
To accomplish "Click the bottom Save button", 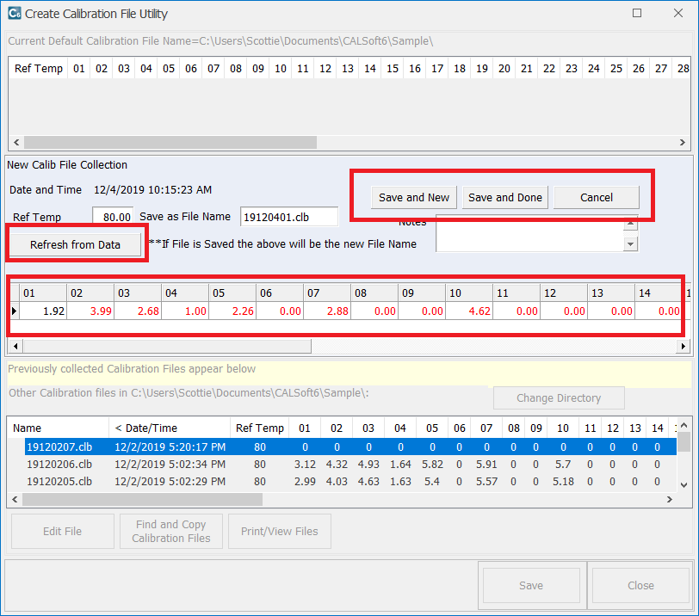I will (531, 585).
